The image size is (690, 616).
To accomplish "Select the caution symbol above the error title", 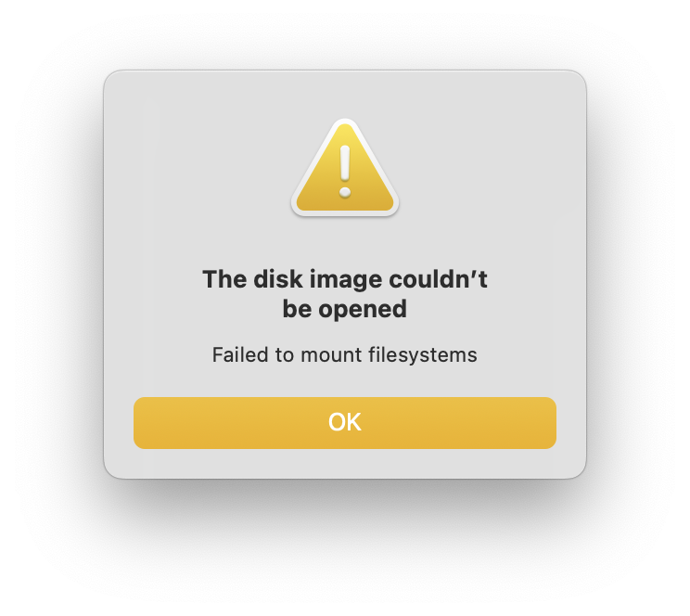I will click(345, 168).
